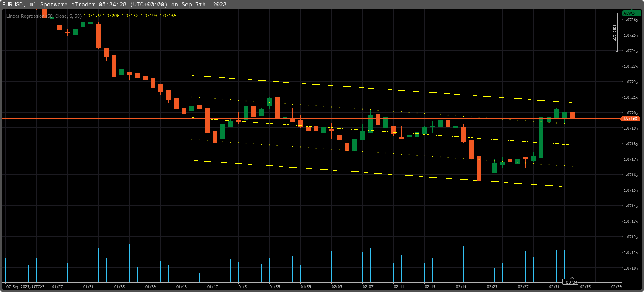Select the Linear Regression indicator label

click(24, 16)
